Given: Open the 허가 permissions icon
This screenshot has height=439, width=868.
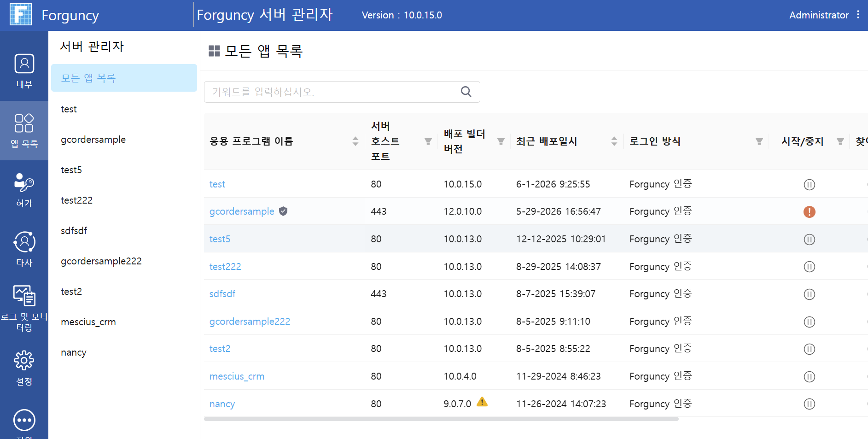Looking at the screenshot, I should (x=24, y=182).
